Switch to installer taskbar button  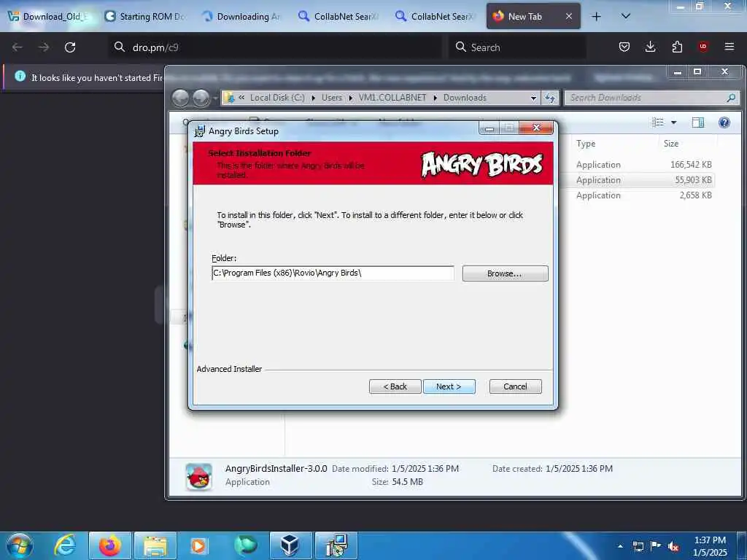336,545
